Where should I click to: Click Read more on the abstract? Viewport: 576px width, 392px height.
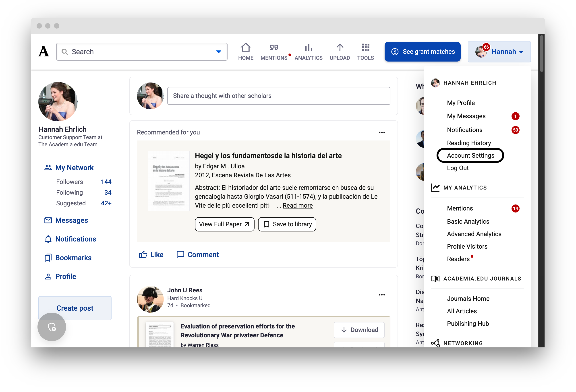click(297, 205)
